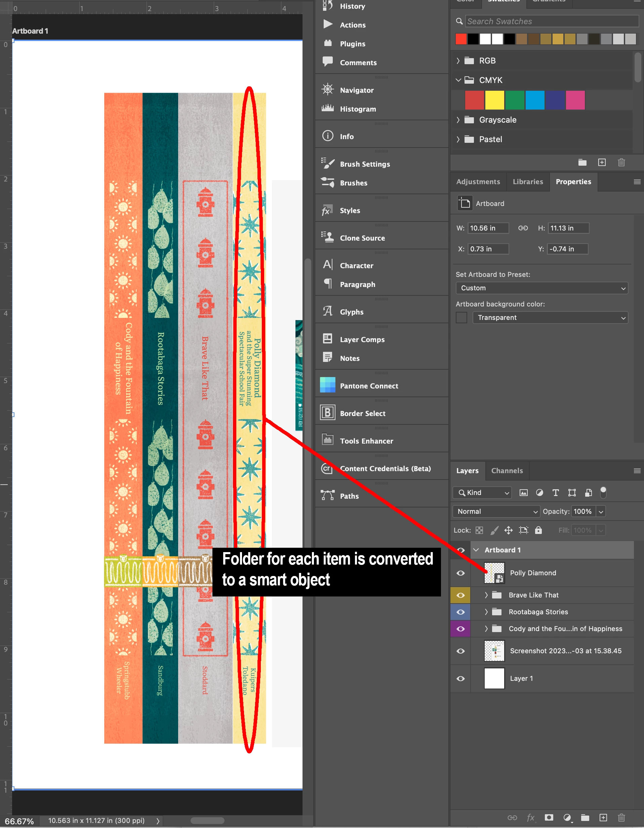Select the Layers tab
This screenshot has width=644, height=828.
pos(467,470)
